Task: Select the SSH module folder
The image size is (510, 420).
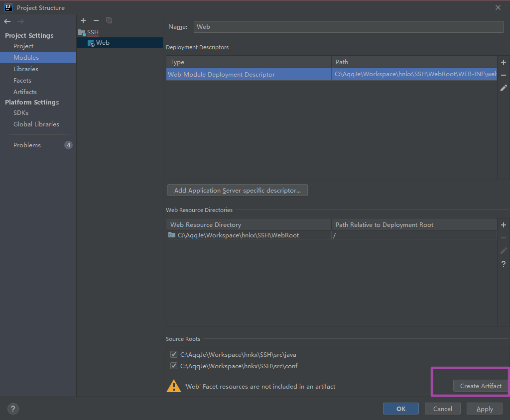Action: [89, 32]
